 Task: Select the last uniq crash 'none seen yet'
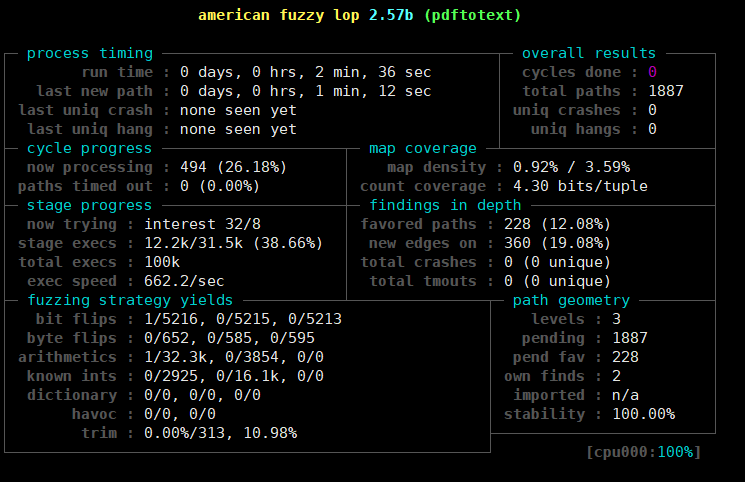[x=238, y=110]
